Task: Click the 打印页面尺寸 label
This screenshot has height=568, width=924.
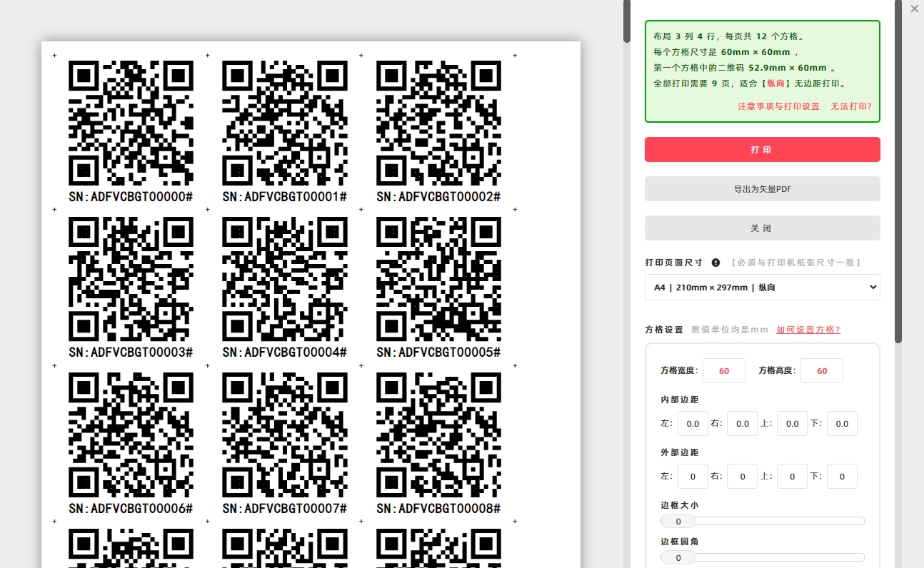Action: tap(674, 263)
